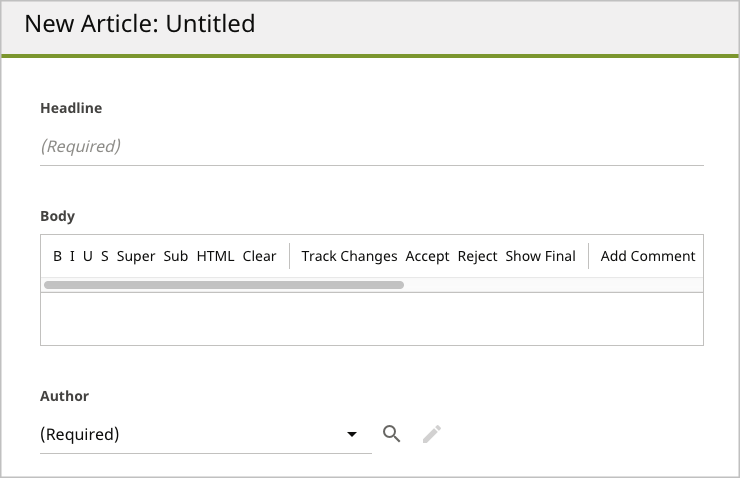
Task: Click Add Comment in Body toolbar
Action: (648, 256)
